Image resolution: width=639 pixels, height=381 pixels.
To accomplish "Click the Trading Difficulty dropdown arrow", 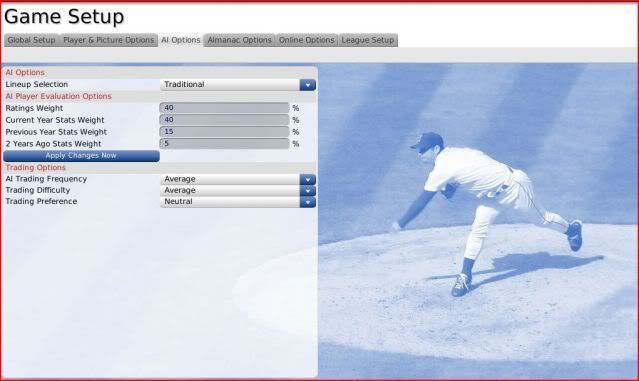I will point(308,191).
